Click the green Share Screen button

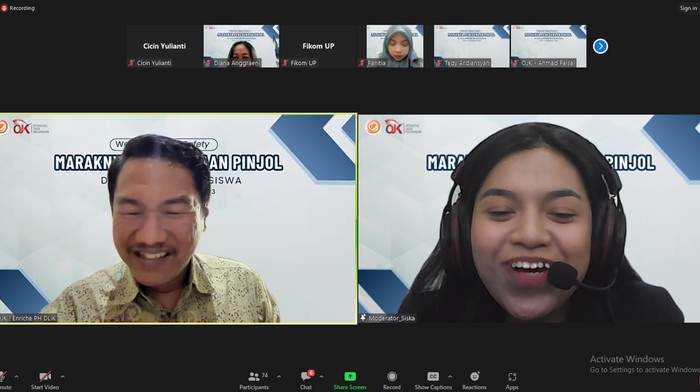350,380
